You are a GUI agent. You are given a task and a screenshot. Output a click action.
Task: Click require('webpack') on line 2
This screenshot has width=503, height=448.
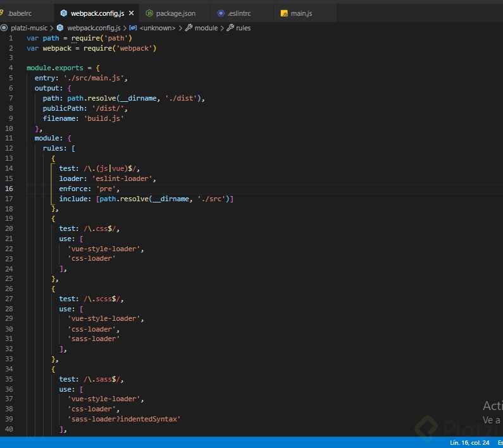tap(120, 48)
